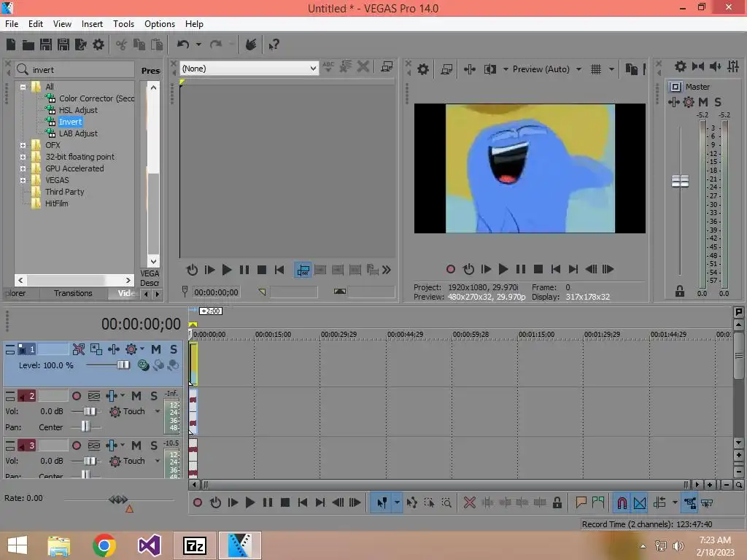Mute video track 1

click(x=156, y=349)
